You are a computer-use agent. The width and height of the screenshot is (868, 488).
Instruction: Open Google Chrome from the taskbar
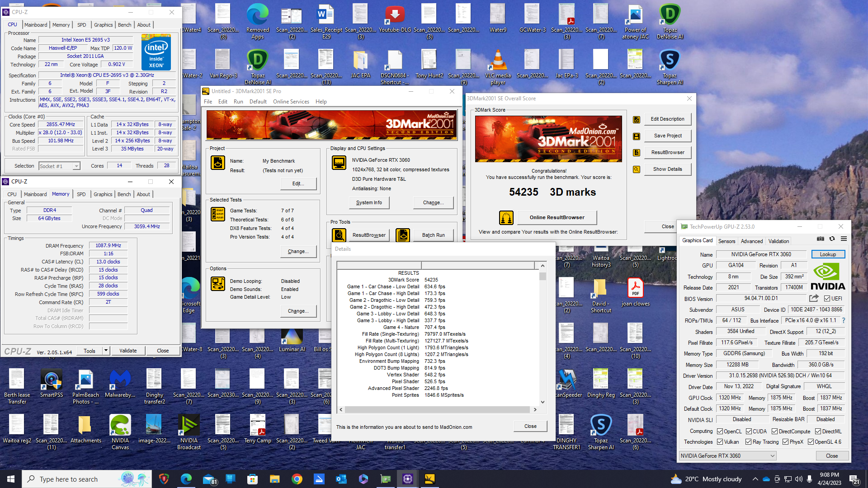(x=297, y=479)
